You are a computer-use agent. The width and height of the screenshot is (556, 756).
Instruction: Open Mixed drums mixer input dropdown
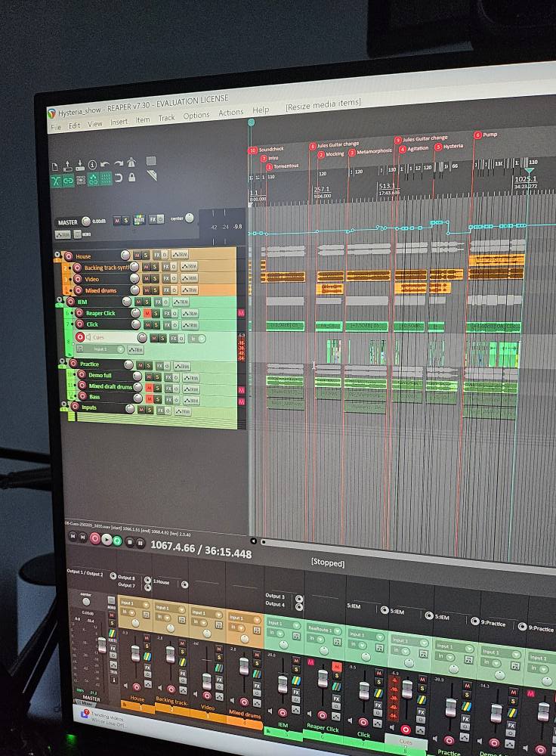click(244, 618)
